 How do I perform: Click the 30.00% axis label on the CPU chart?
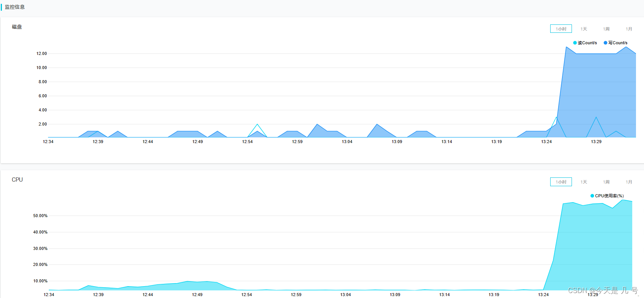(x=40, y=248)
